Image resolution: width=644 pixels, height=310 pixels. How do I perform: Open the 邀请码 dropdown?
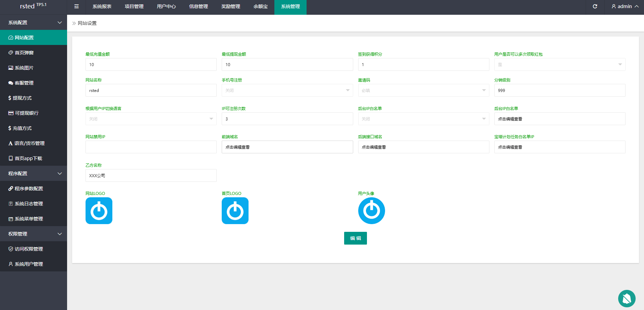(423, 90)
